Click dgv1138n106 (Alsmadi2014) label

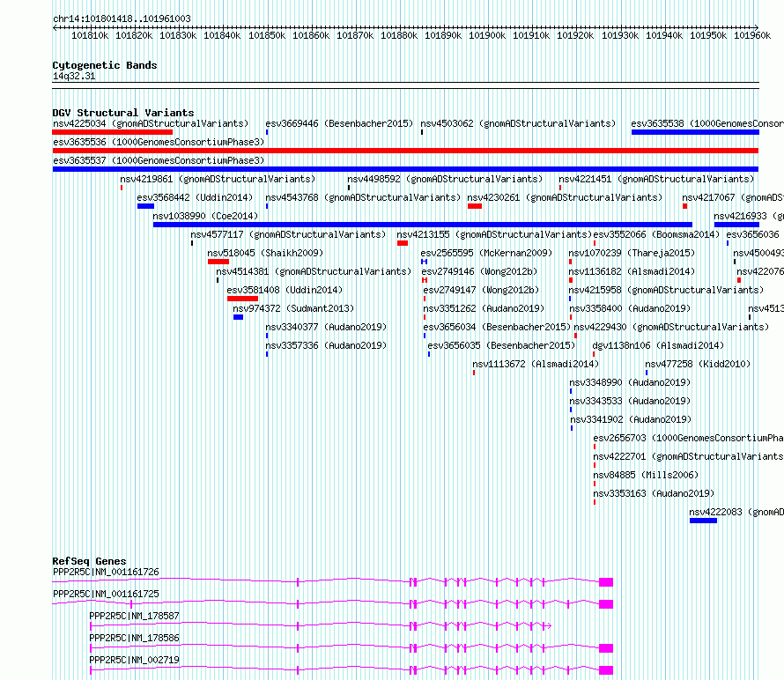[658, 345]
